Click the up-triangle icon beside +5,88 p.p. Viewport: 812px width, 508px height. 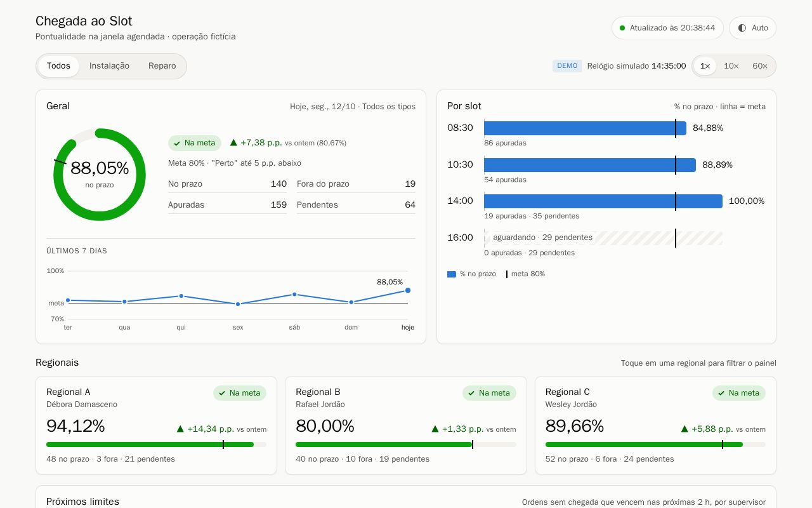[684, 429]
